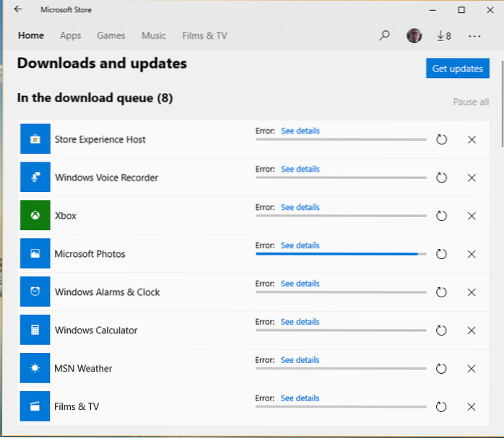Image resolution: width=504 pixels, height=438 pixels.
Task: View error details for Windows Alarms & Clock
Action: click(300, 284)
